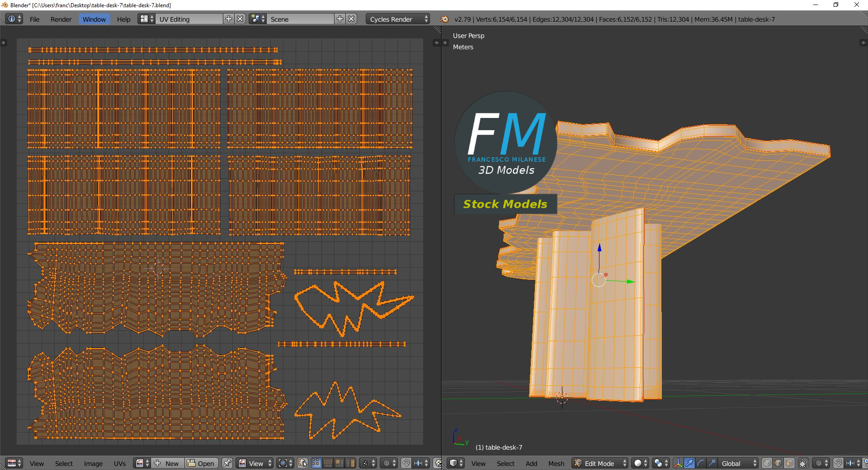
Task: Toggle snapping in the UV editor
Action: pos(406,463)
